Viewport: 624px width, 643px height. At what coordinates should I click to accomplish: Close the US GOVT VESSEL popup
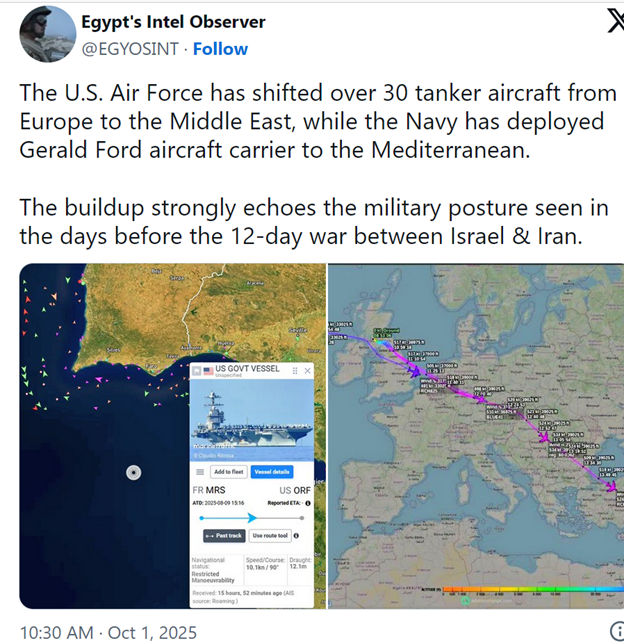[308, 371]
